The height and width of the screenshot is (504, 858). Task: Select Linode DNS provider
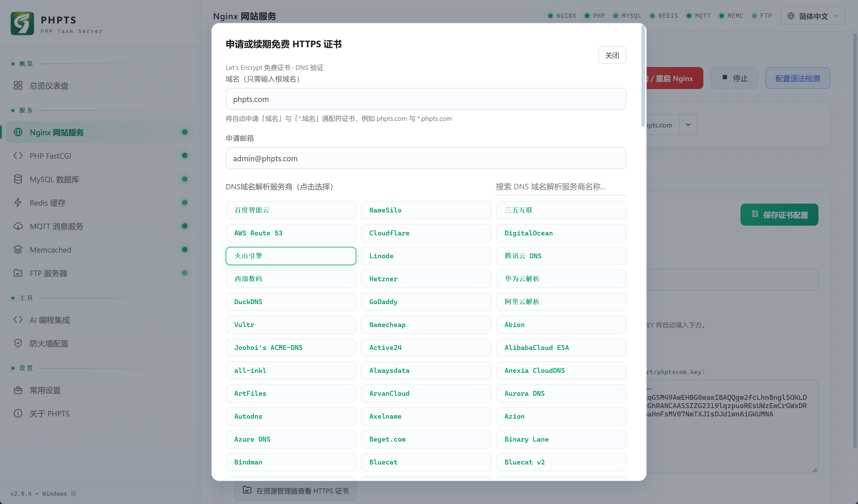426,256
